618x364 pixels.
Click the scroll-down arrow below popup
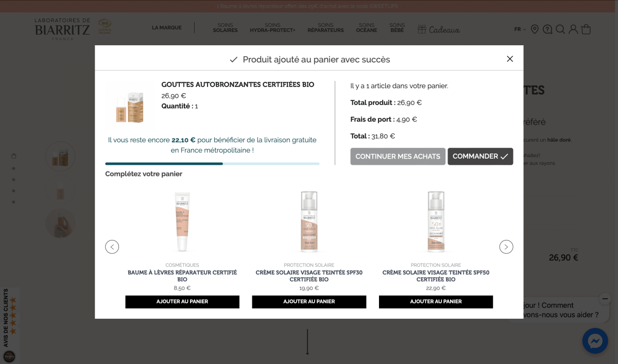307,342
